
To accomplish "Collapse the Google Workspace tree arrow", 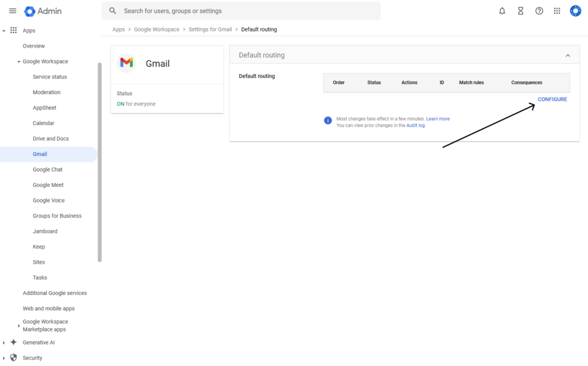I will tap(19, 61).
